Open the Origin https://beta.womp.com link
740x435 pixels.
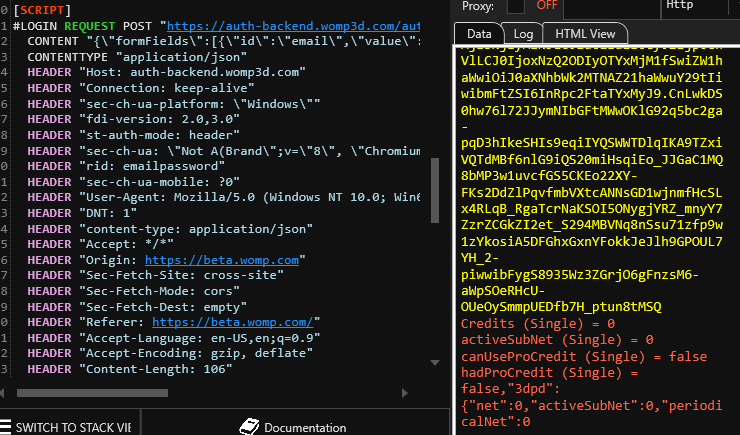pyautogui.click(x=222, y=260)
